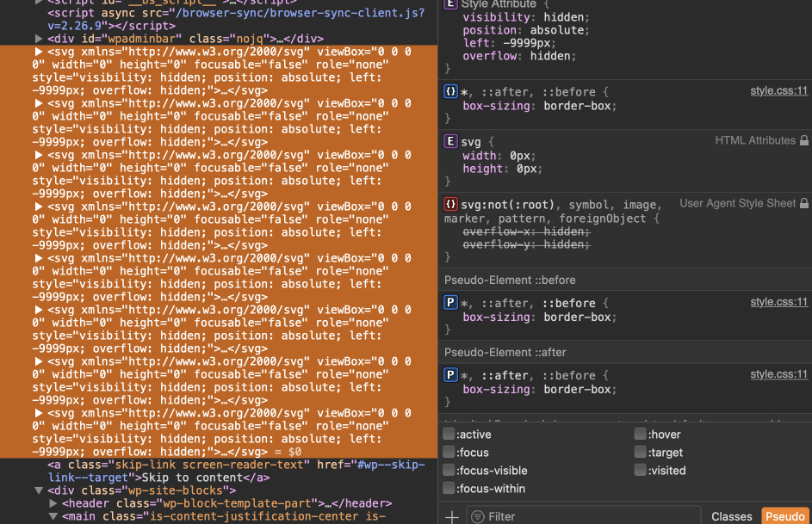The image size is (812, 524).
Task: Expand the wp-block-template-part header element
Action: point(53,502)
